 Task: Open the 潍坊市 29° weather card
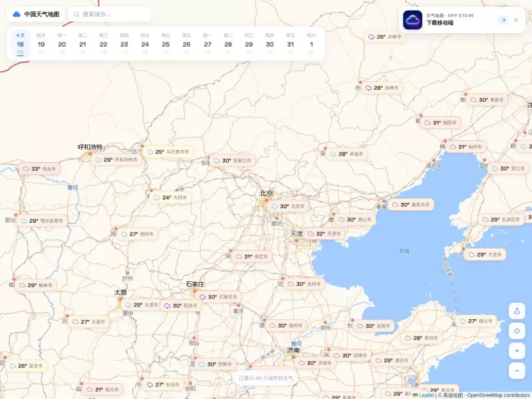pyautogui.click(x=392, y=360)
